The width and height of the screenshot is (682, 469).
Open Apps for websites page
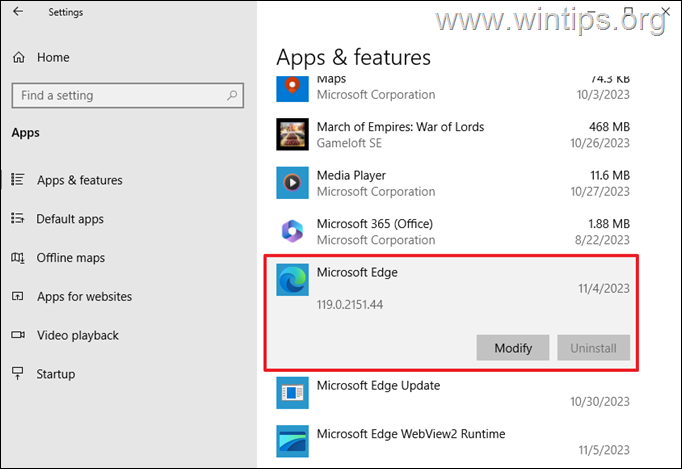pyautogui.click(x=84, y=296)
